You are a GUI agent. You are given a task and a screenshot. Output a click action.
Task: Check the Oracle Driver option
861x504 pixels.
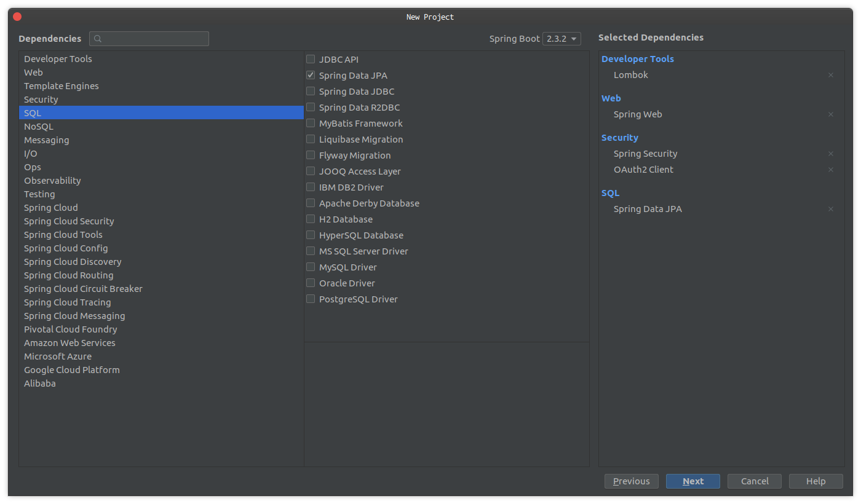[x=311, y=283]
